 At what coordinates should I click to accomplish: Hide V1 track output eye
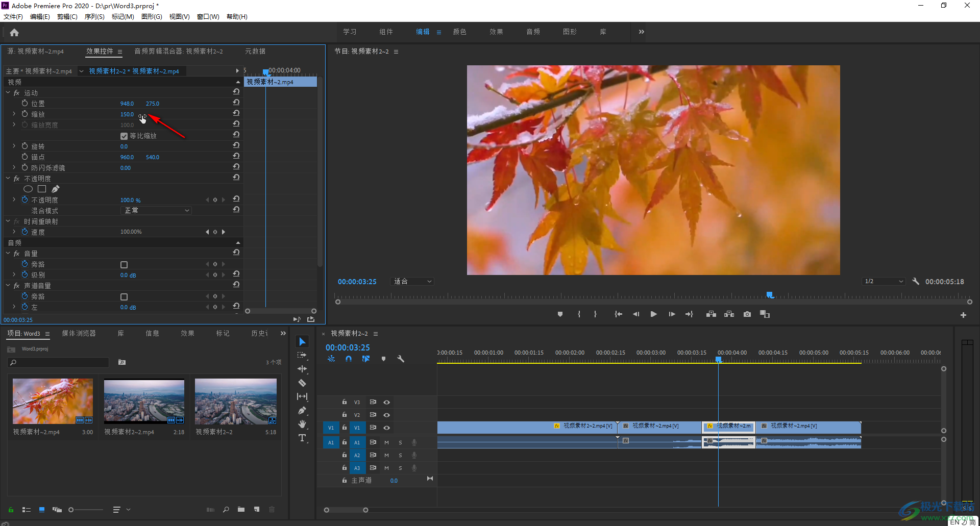(386, 428)
